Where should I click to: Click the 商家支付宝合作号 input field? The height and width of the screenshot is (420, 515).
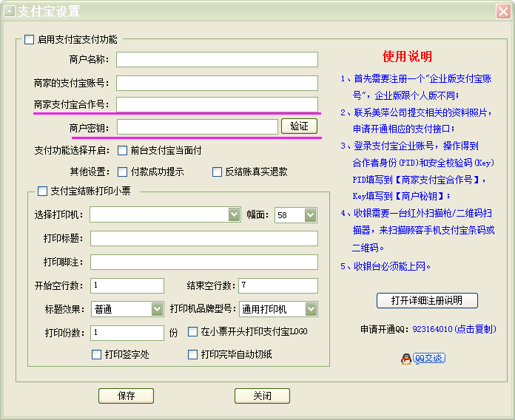click(x=217, y=104)
